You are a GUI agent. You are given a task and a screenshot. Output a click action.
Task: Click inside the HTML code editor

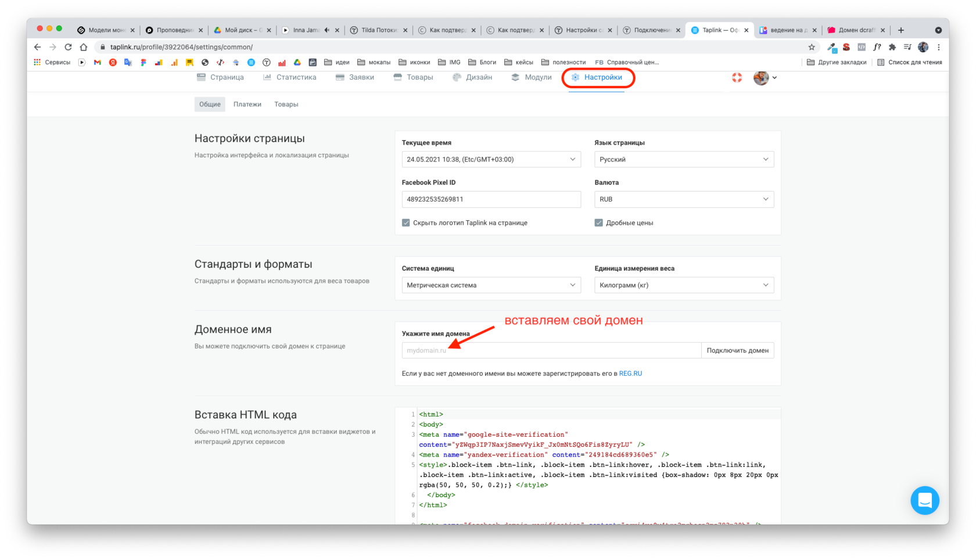(x=588, y=466)
